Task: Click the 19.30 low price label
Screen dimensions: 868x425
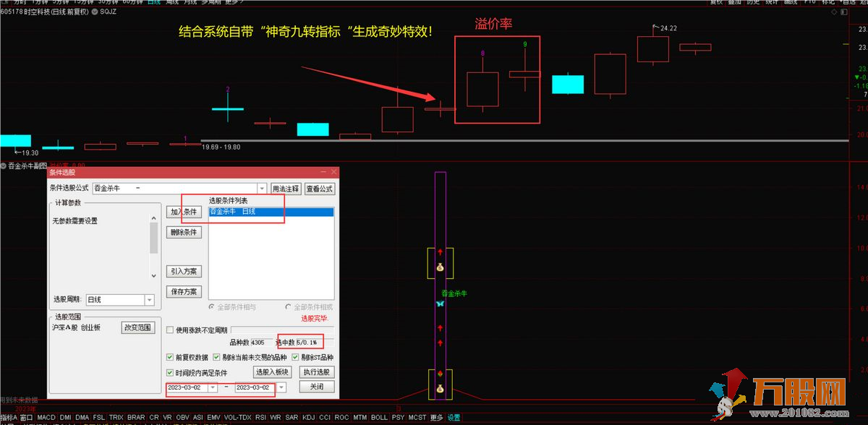Action: pos(30,153)
